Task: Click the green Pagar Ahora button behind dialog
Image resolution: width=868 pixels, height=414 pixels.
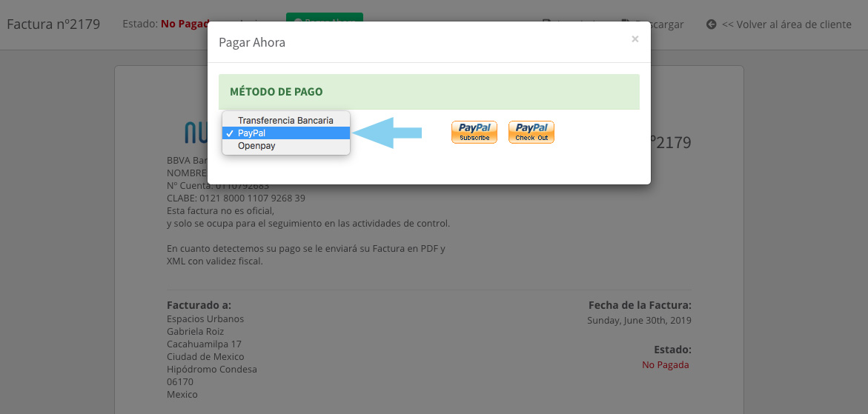Action: tap(325, 17)
